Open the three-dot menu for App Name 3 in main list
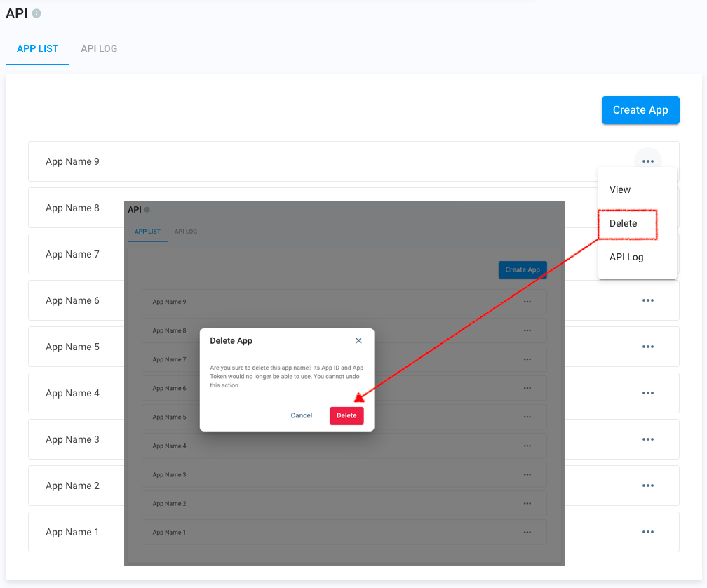The image size is (707, 588). pyautogui.click(x=648, y=439)
